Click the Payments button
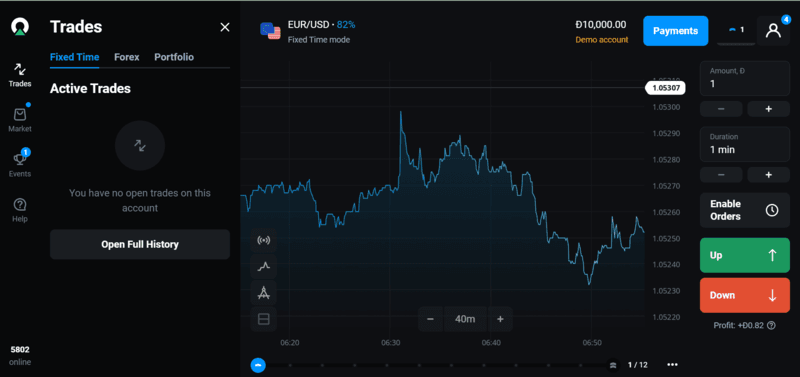 (x=676, y=31)
